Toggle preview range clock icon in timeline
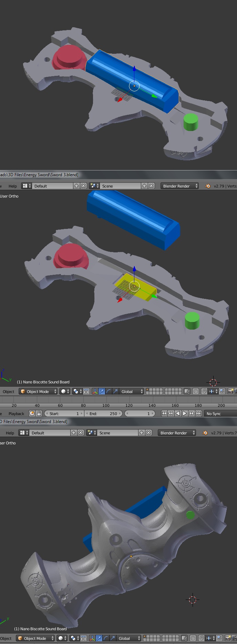Image resolution: width=237 pixels, height=644 pixels. click(x=32, y=413)
